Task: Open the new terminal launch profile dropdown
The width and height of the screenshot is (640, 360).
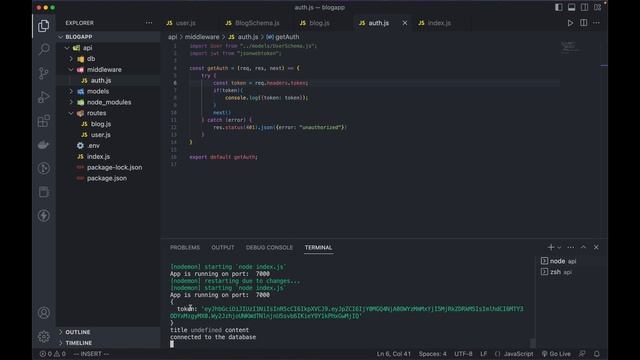Action: coord(559,247)
